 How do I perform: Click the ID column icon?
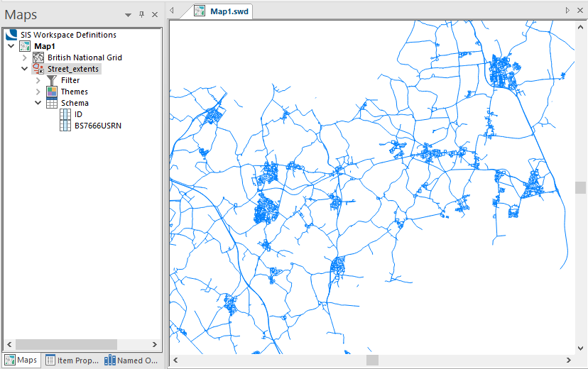coord(65,114)
